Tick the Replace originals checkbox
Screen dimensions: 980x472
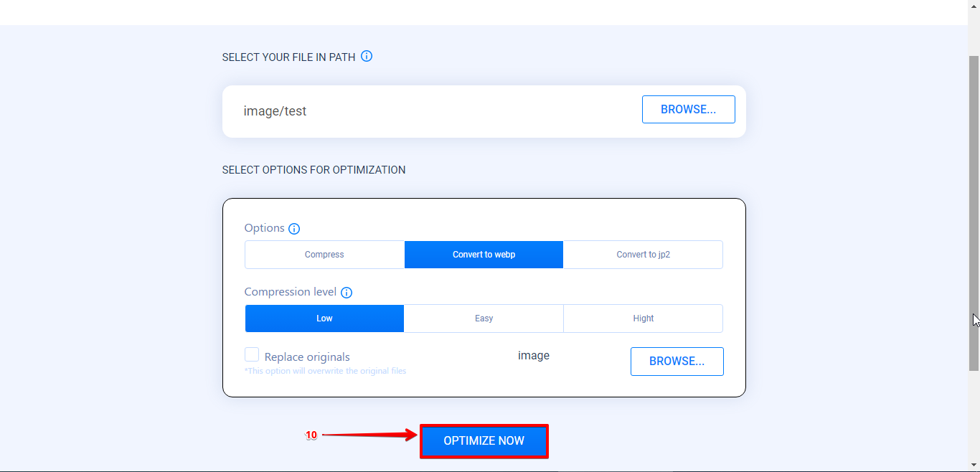(x=252, y=354)
